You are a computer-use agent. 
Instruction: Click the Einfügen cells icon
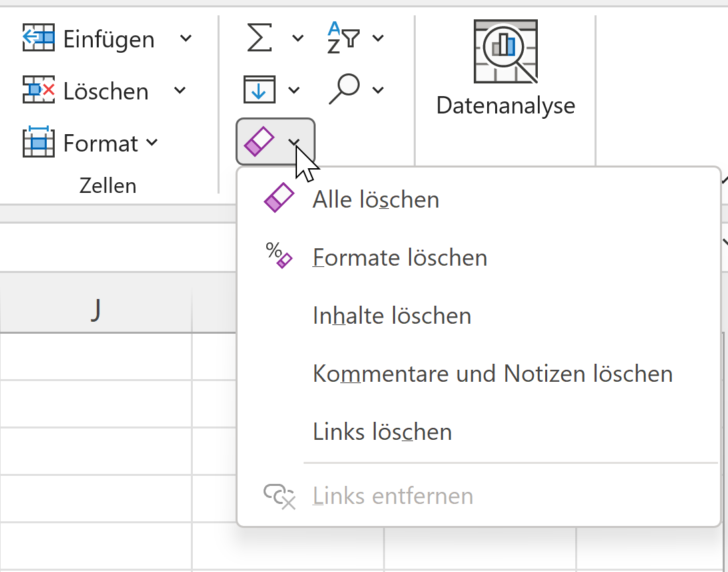pos(39,37)
